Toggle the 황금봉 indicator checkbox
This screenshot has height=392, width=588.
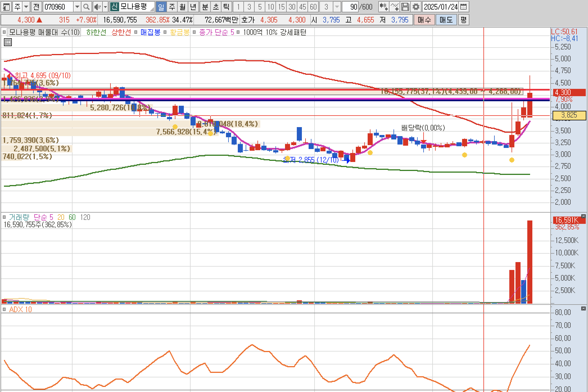coord(165,32)
